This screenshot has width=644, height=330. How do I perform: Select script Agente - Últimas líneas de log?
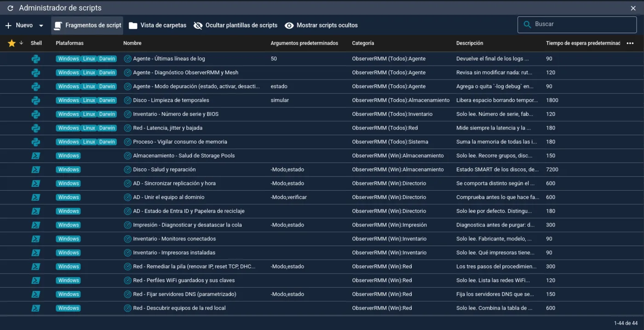[x=169, y=59]
